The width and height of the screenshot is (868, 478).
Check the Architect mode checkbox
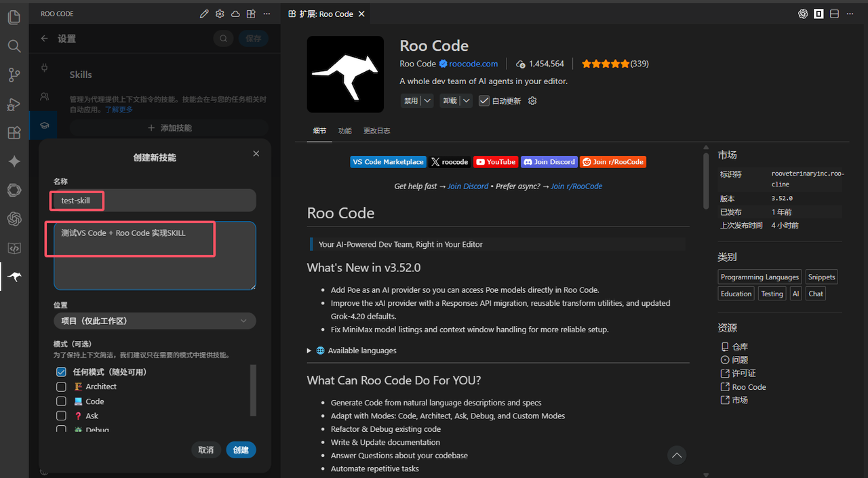[61, 386]
